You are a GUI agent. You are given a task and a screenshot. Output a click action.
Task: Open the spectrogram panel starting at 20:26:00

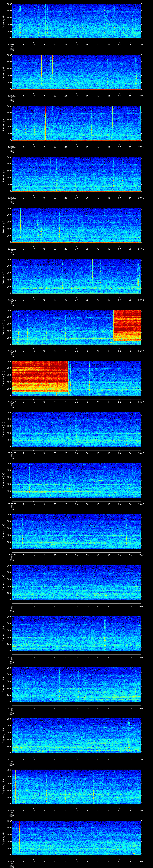[76, 531]
